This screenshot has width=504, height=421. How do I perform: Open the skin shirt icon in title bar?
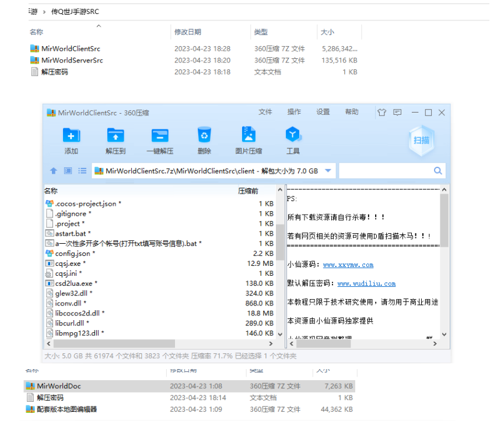[x=382, y=112]
